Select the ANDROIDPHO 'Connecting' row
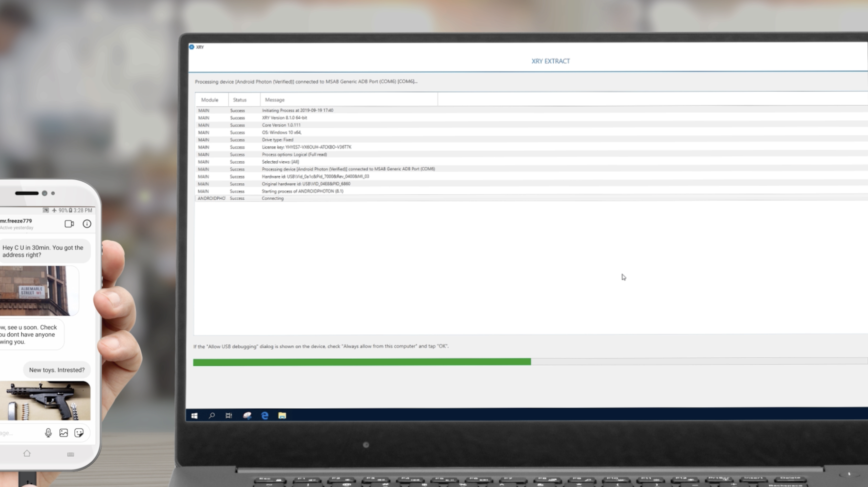Image resolution: width=868 pixels, height=487 pixels. coord(531,198)
